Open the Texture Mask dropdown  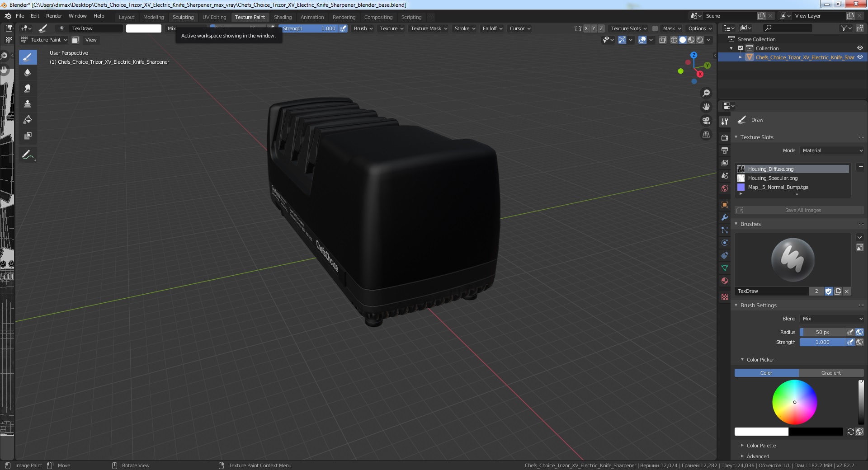(x=429, y=28)
